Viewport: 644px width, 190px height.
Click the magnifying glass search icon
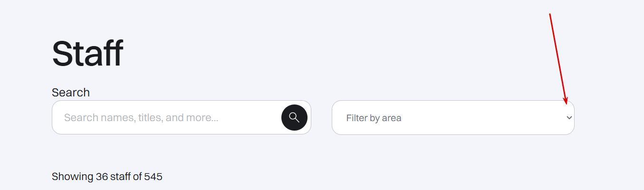[294, 117]
